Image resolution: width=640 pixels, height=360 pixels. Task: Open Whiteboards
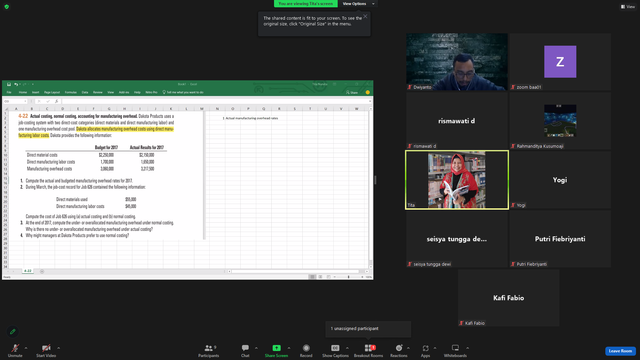(x=455, y=348)
